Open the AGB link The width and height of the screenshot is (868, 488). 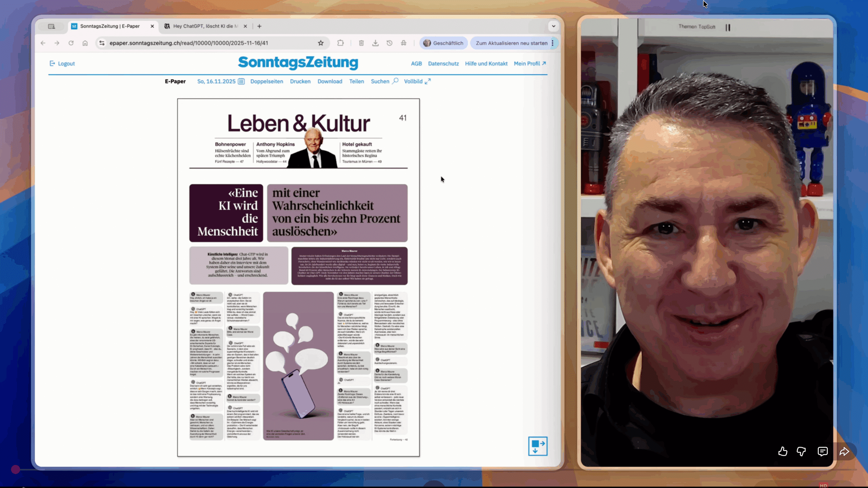pos(416,64)
